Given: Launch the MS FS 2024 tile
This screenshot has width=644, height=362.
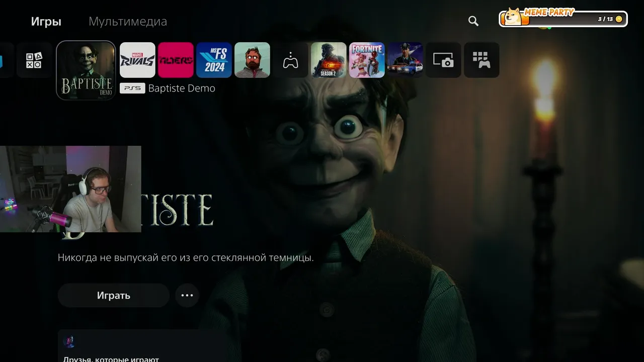Looking at the screenshot, I should click(x=214, y=60).
